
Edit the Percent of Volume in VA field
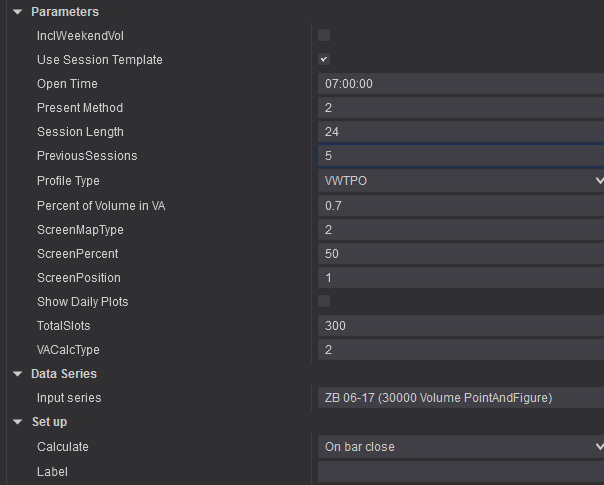coord(461,205)
